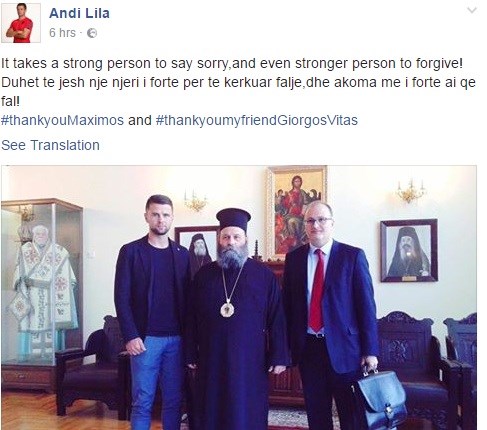Click the blue jeans of left man
The height and width of the screenshot is (430, 487).
point(156,382)
